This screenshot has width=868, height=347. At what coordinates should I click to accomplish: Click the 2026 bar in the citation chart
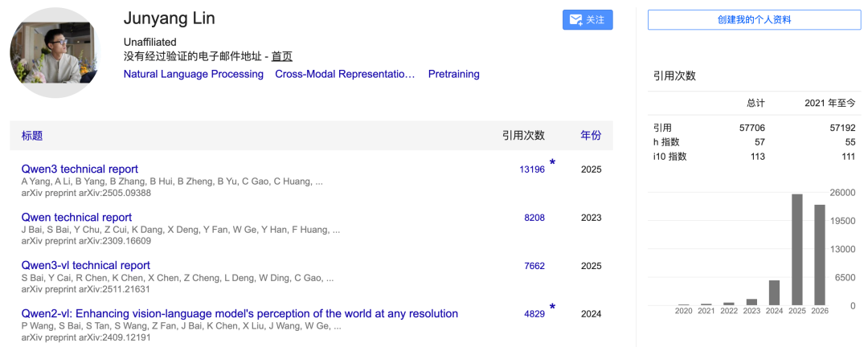pos(820,255)
